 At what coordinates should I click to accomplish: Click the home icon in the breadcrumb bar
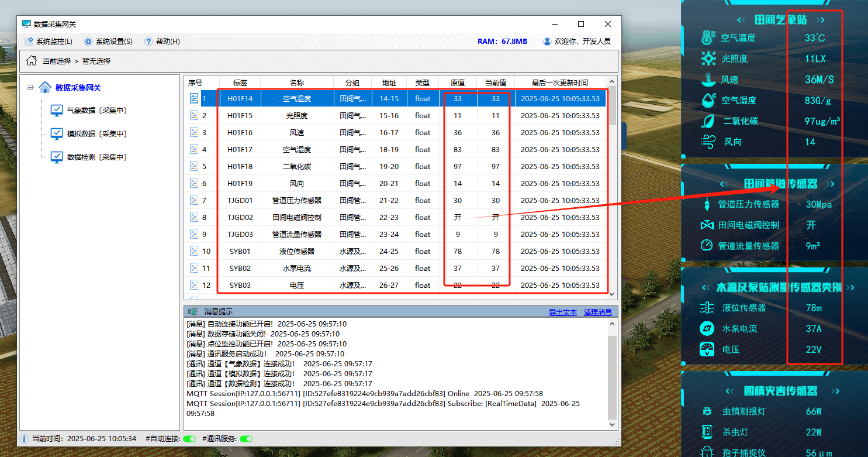pos(31,61)
